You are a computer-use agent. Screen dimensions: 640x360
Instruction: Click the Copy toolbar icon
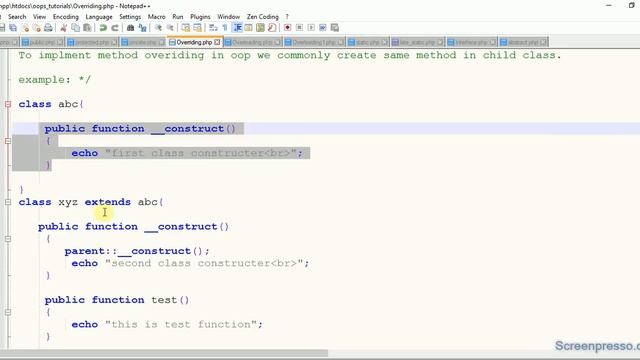point(76,28)
